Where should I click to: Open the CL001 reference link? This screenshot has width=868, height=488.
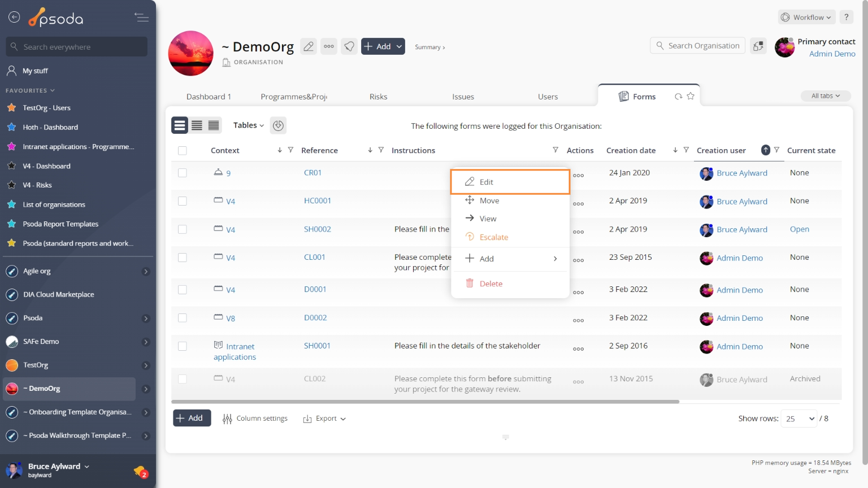[x=315, y=257]
